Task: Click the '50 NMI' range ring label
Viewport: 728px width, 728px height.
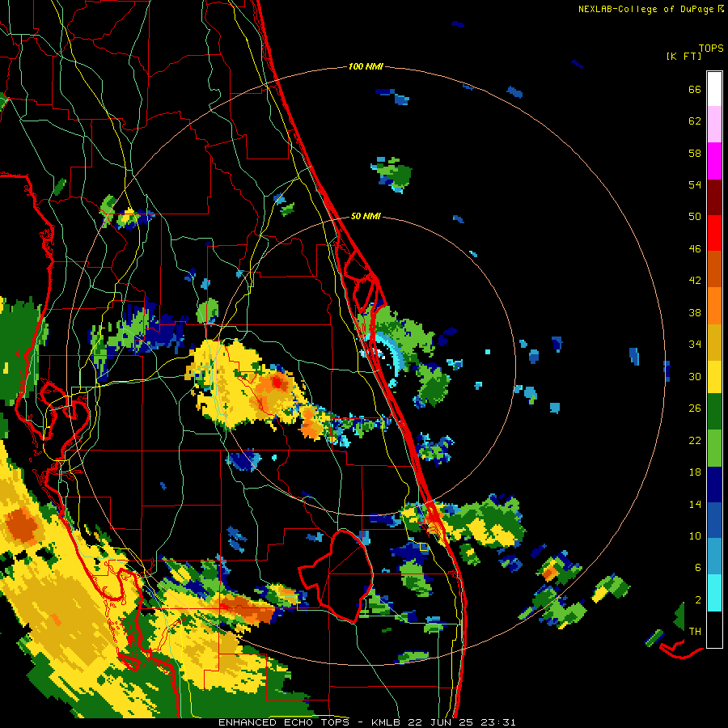Action: 366,216
